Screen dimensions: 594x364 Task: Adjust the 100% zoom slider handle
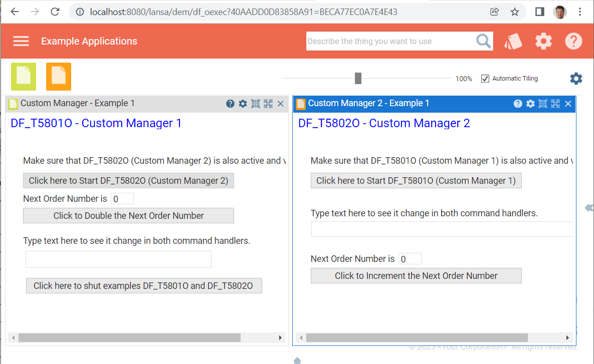point(358,78)
